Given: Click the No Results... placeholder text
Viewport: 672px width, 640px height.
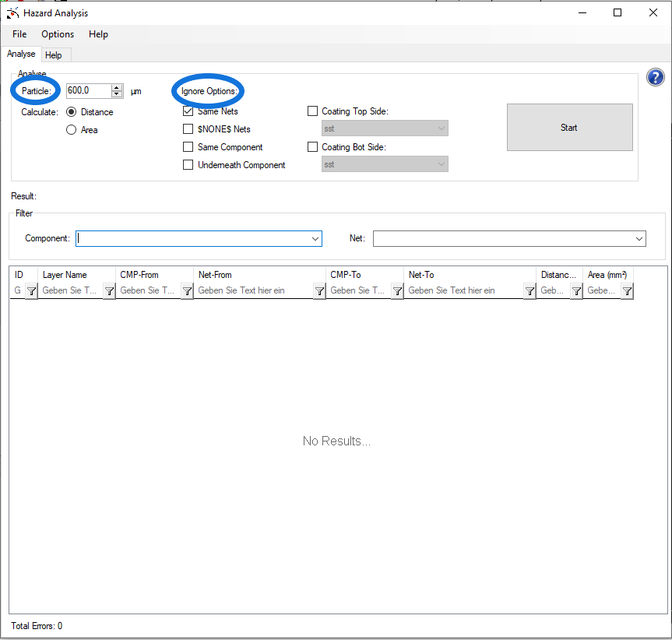Looking at the screenshot, I should [x=336, y=441].
